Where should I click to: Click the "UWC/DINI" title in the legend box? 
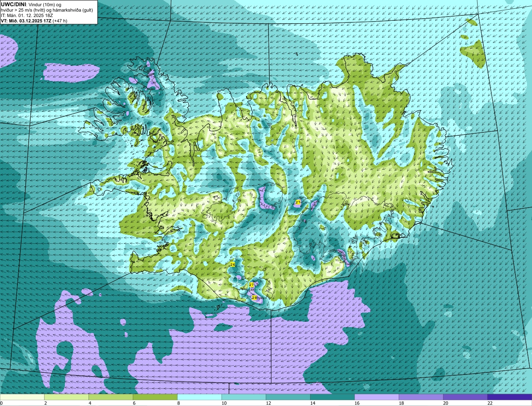pos(13,4)
